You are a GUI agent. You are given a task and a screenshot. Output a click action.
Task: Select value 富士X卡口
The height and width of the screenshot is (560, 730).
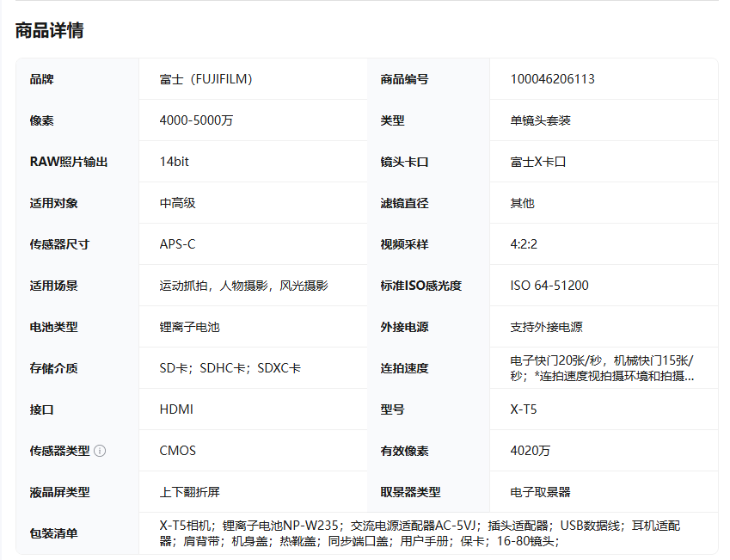(538, 162)
